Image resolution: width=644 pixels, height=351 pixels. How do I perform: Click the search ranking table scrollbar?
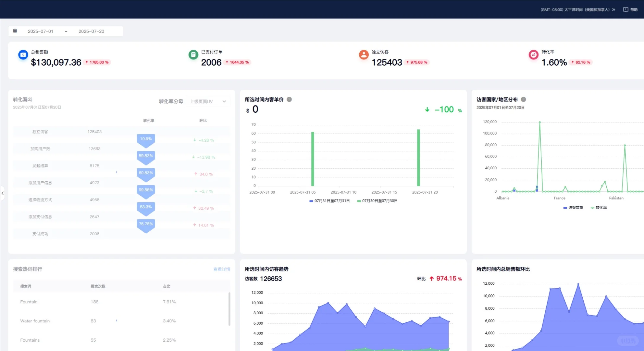point(229,309)
